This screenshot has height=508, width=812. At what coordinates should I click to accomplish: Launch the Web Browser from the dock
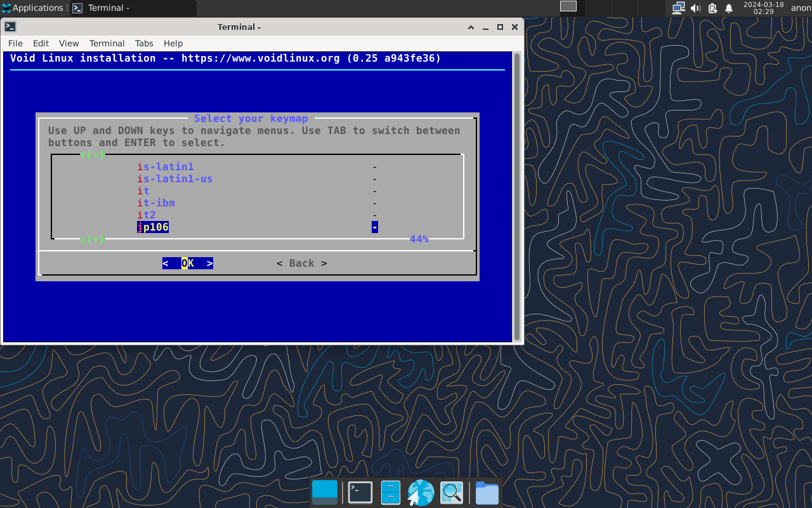coord(421,493)
